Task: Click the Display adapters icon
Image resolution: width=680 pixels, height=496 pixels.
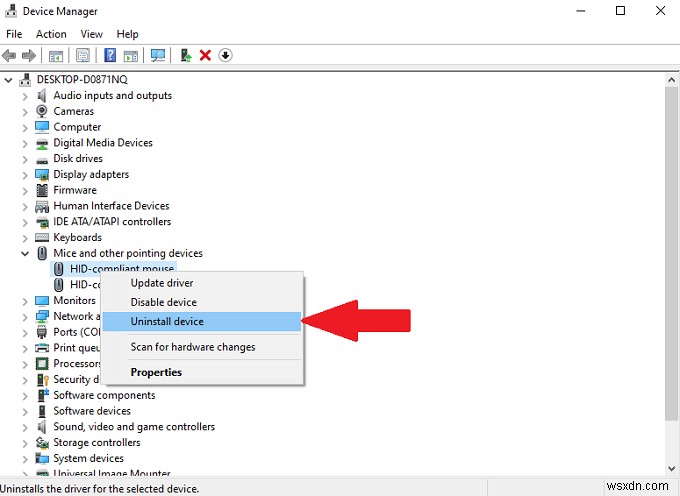Action: (x=42, y=175)
